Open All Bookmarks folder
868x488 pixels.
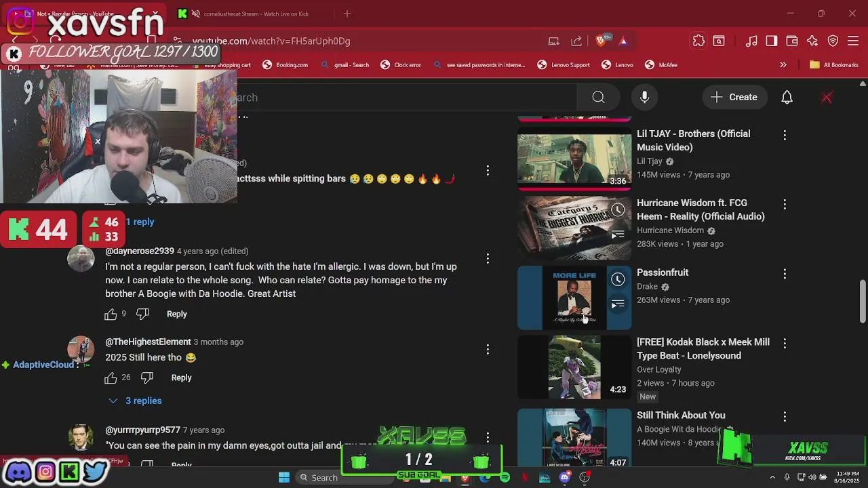coord(833,65)
